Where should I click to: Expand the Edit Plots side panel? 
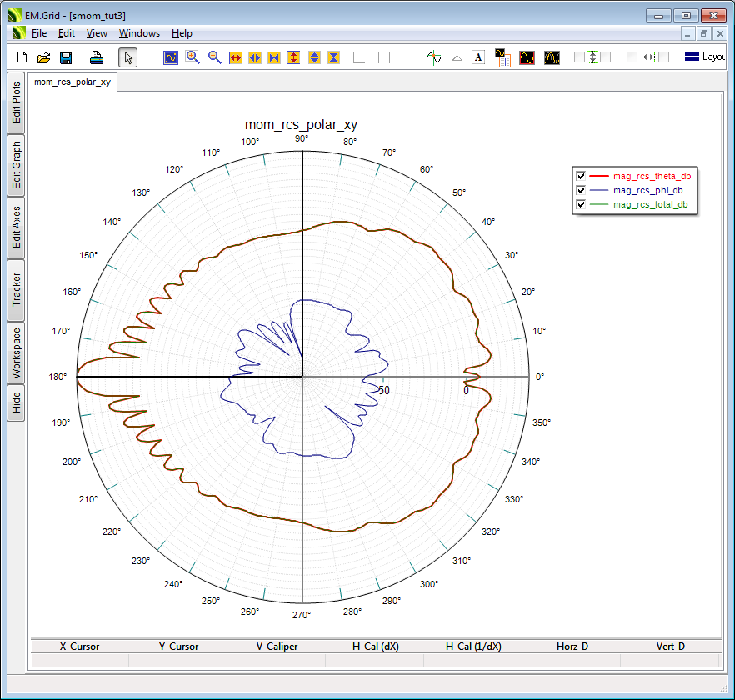pos(16,103)
